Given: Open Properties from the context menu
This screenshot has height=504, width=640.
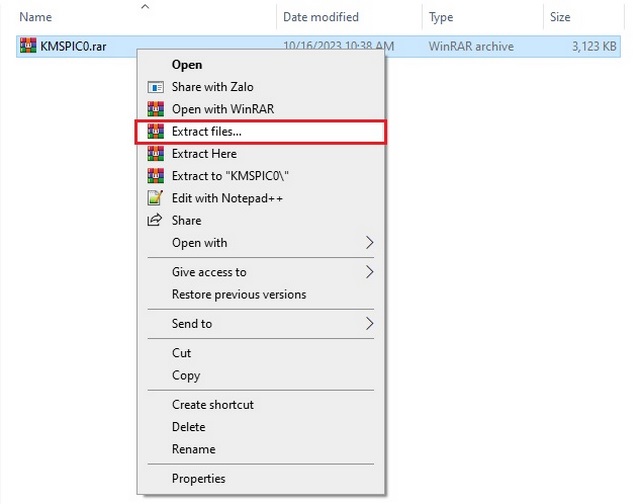Looking at the screenshot, I should (198, 479).
